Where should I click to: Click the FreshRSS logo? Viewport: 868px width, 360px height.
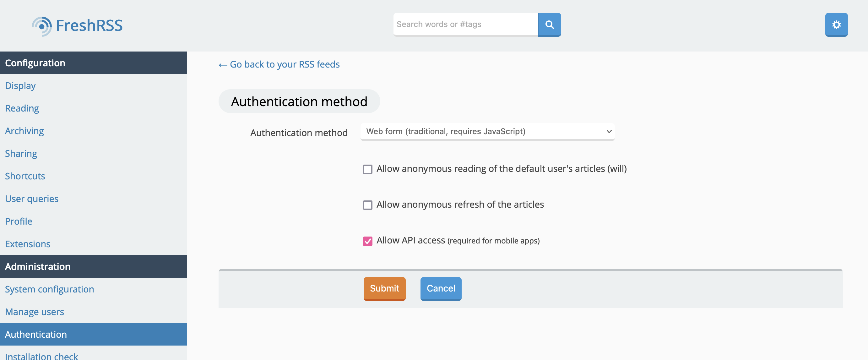(x=77, y=25)
